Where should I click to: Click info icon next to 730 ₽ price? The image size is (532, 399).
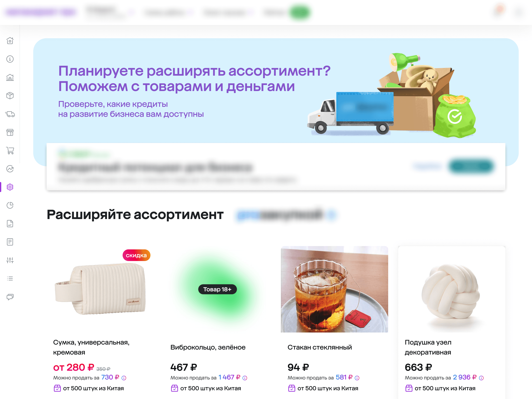124,378
